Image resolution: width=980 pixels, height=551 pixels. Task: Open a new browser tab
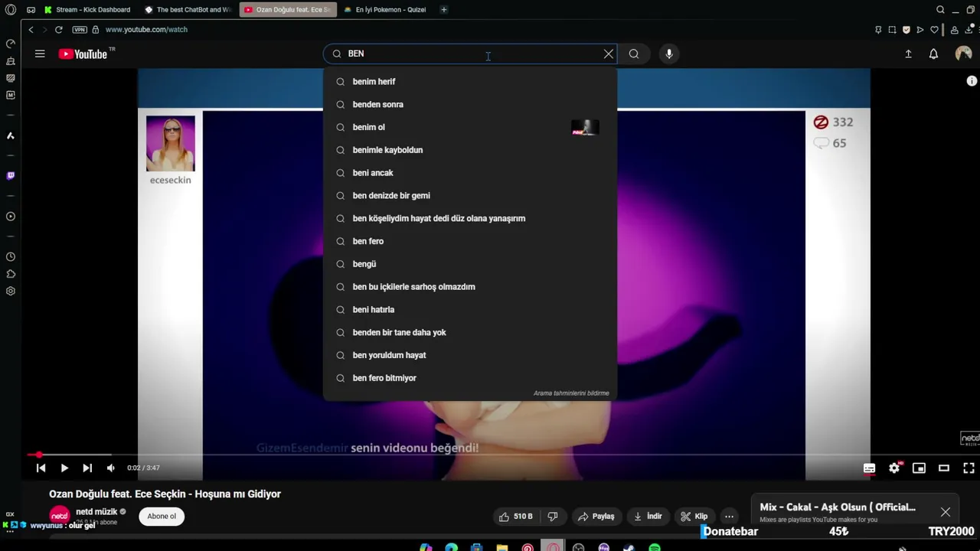pyautogui.click(x=443, y=10)
